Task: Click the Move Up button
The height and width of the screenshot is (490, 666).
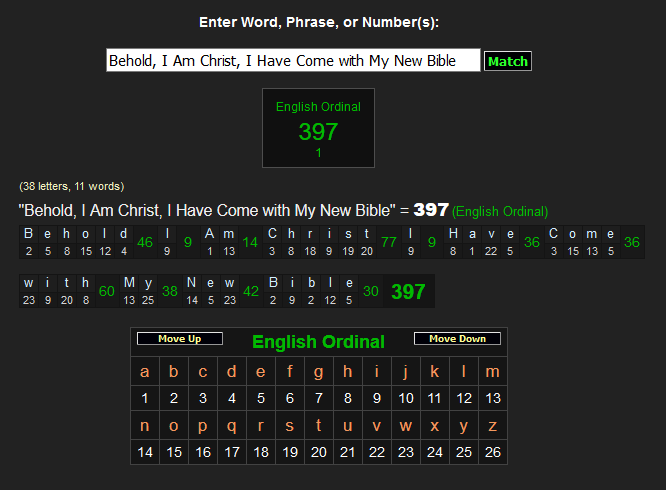Action: (180, 339)
